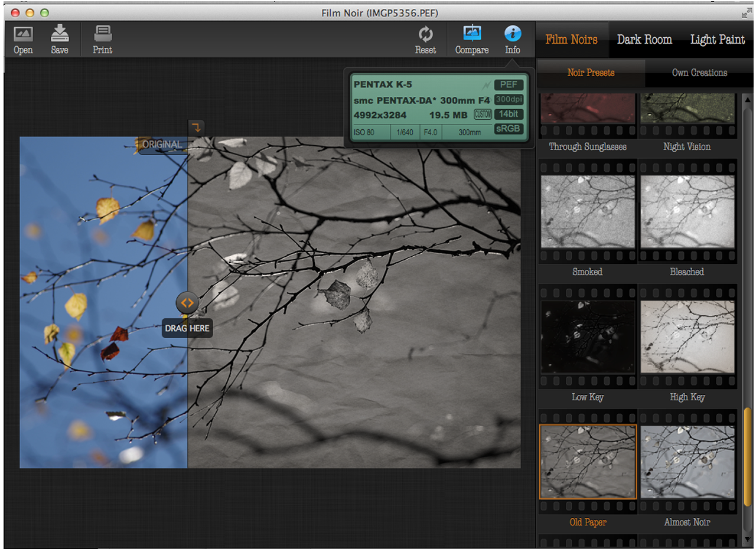The height and width of the screenshot is (549, 756).
Task: Apply the Bleached preset thumbnail
Action: 687,211
